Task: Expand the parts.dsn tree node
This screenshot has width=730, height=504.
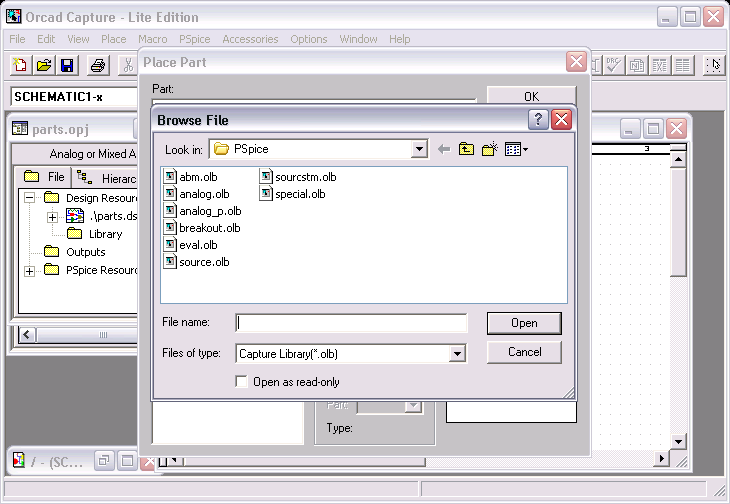Action: coord(52,217)
